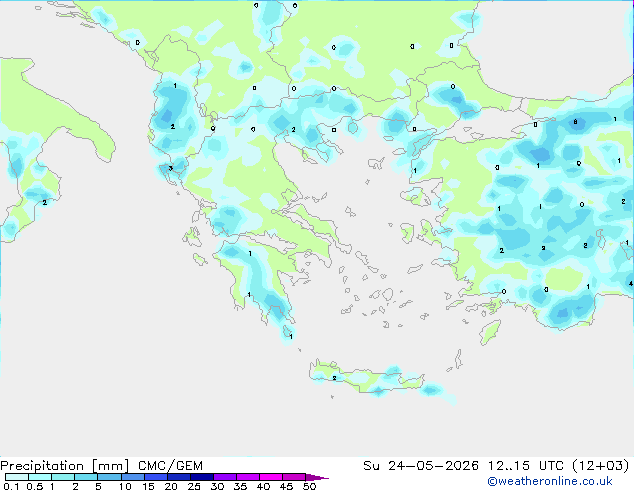Click the '1' at the southern Peloponnese tip
Image resolution: width=634 pixels, height=490 pixels.
coord(291,336)
